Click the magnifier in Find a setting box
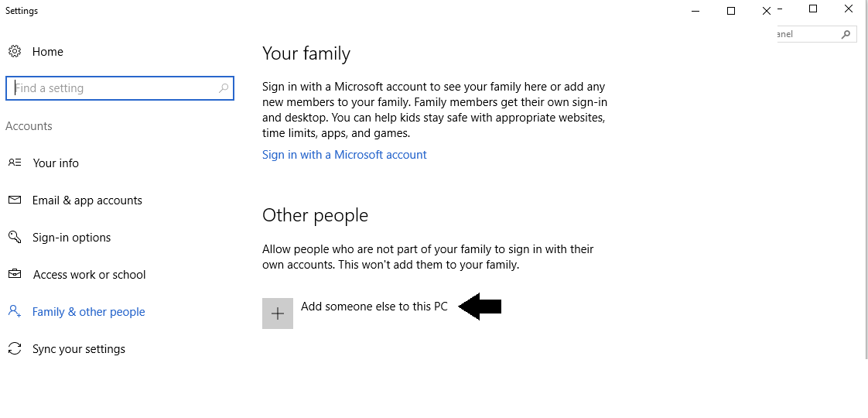Screen dimensions: 868x418 click(x=224, y=88)
